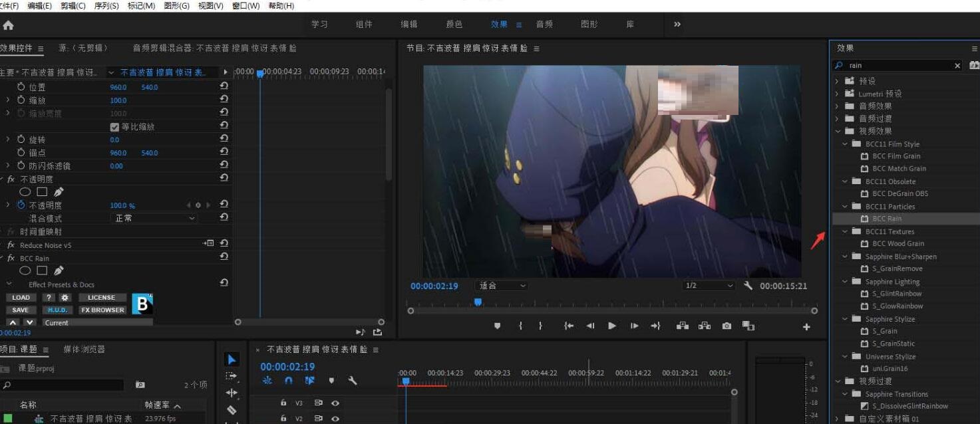The width and height of the screenshot is (980, 424).
Task: Open the 媒体浏览器 tab
Action: coord(84,350)
